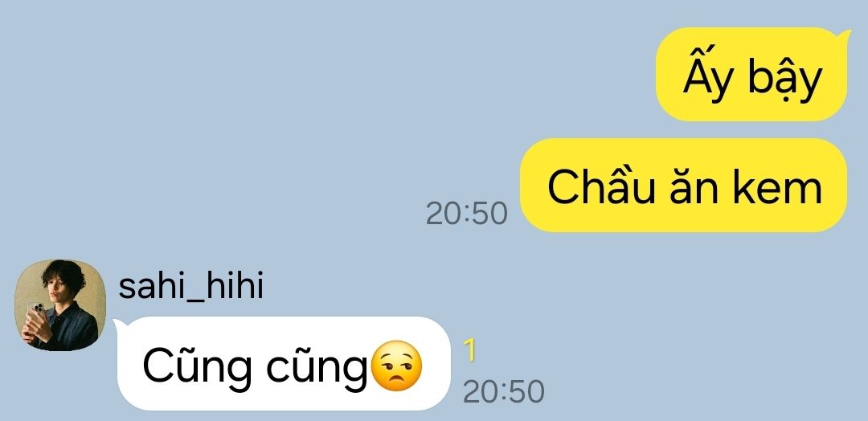This screenshot has height=421, width=868.
Task: Click the tail of the Ấy bậy bubble
Action: tap(845, 36)
